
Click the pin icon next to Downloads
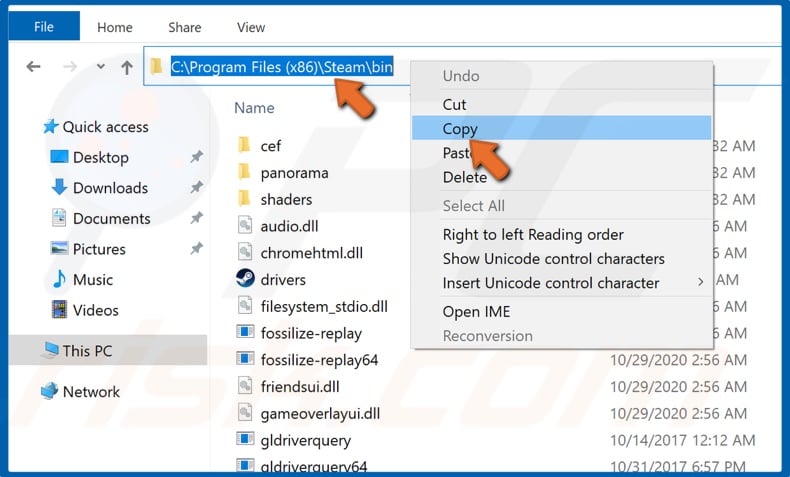click(196, 188)
